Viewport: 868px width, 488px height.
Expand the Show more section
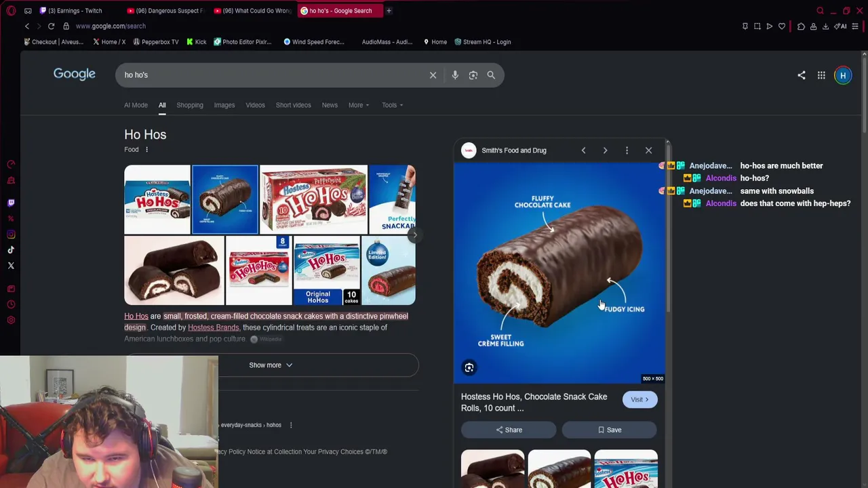coord(271,365)
